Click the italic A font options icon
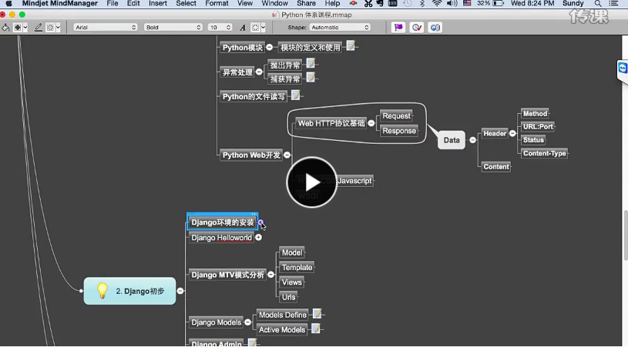Image resolution: width=628 pixels, height=364 pixels. (x=242, y=28)
